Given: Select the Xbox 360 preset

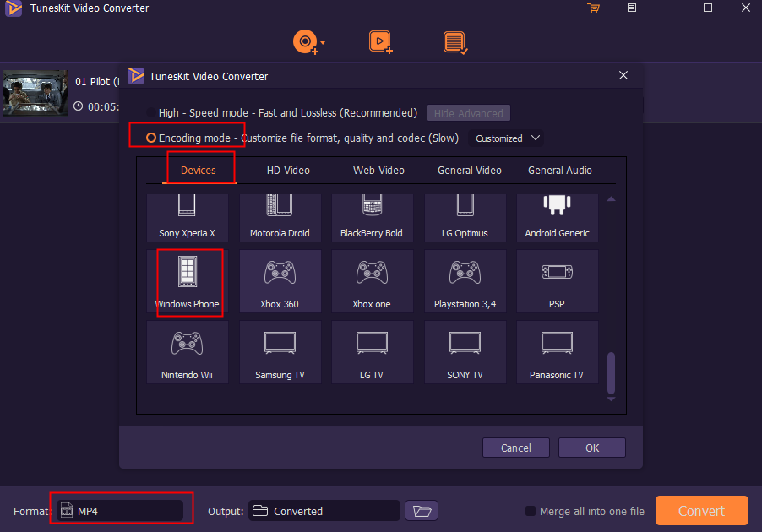Looking at the screenshot, I should [x=280, y=281].
